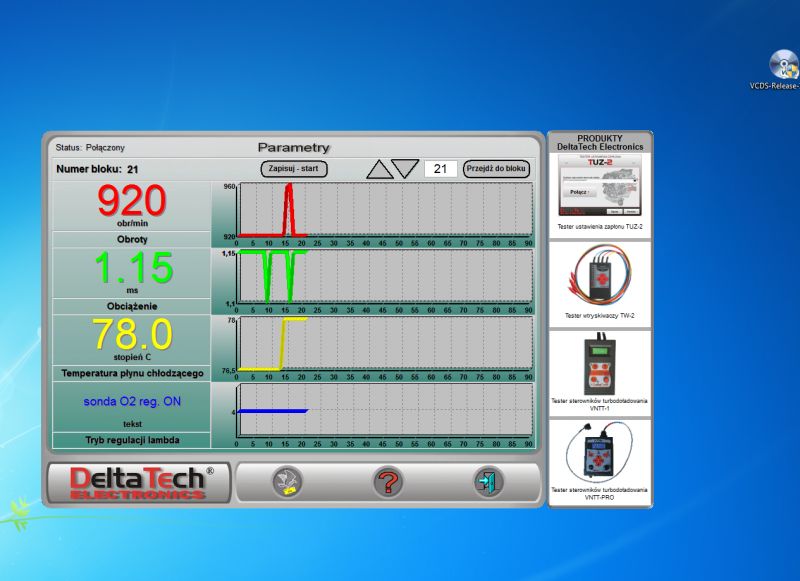Open the TW-2 injector tester image
800x581 pixels.
pyautogui.click(x=601, y=274)
